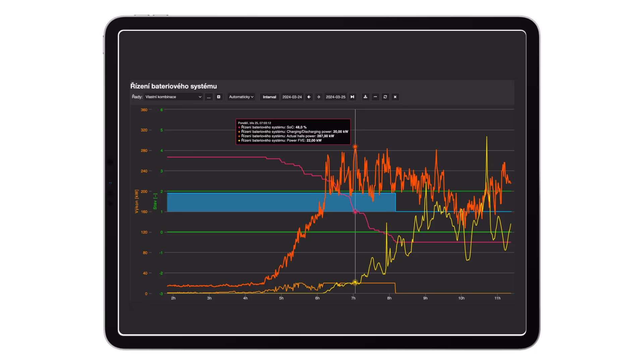The height and width of the screenshot is (362, 644).
Task: Go to next interval with right arrow
Action: (x=319, y=97)
